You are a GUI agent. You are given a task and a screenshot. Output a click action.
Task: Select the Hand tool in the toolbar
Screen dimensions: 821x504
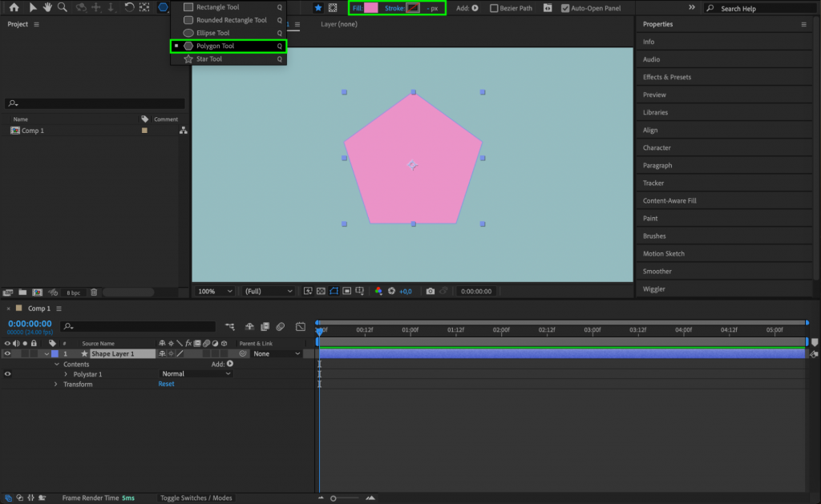click(47, 7)
